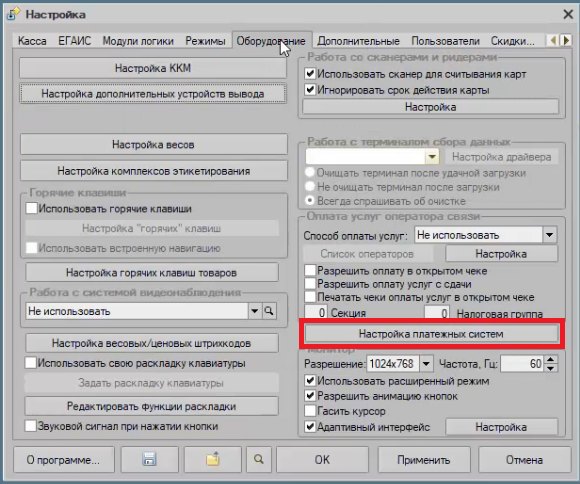Click Настройка платежных систем button

pyautogui.click(x=431, y=334)
